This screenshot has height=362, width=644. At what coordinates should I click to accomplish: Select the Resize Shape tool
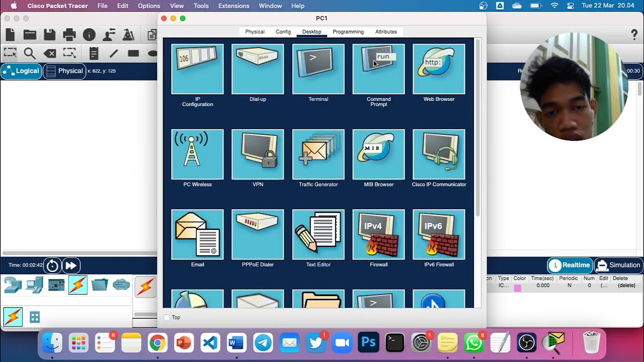(x=69, y=53)
